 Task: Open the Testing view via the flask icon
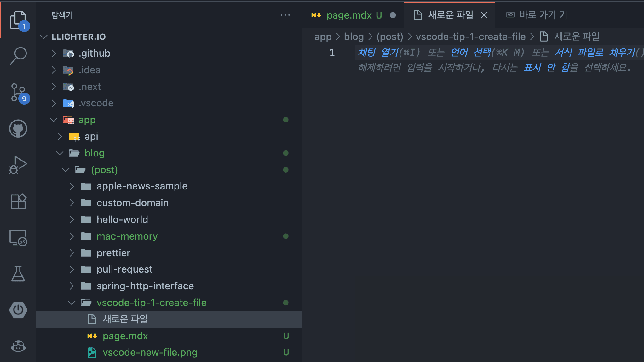18,274
